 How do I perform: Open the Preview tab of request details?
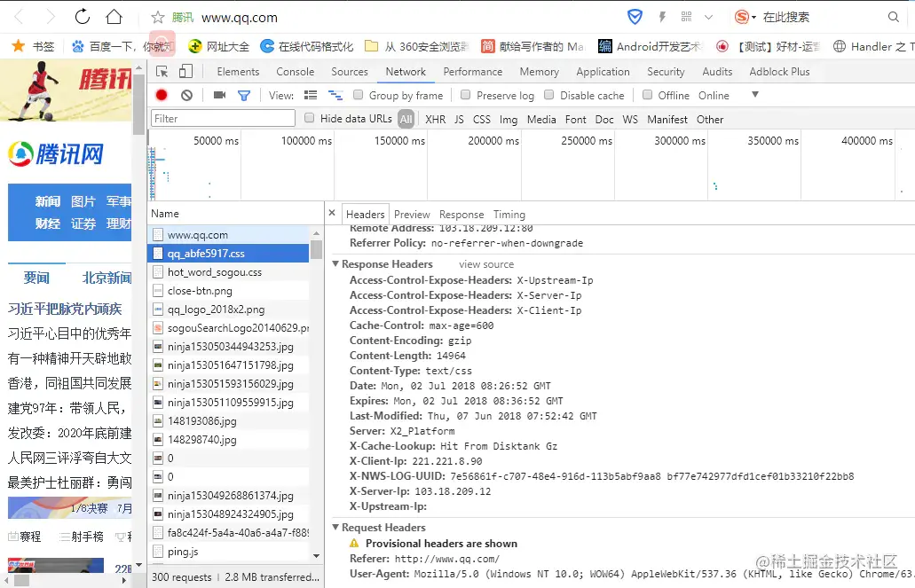[x=412, y=214]
